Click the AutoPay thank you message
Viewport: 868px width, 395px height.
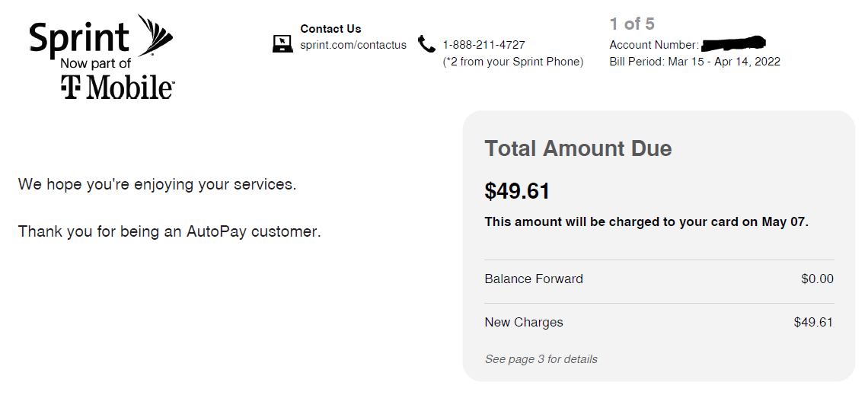click(169, 231)
